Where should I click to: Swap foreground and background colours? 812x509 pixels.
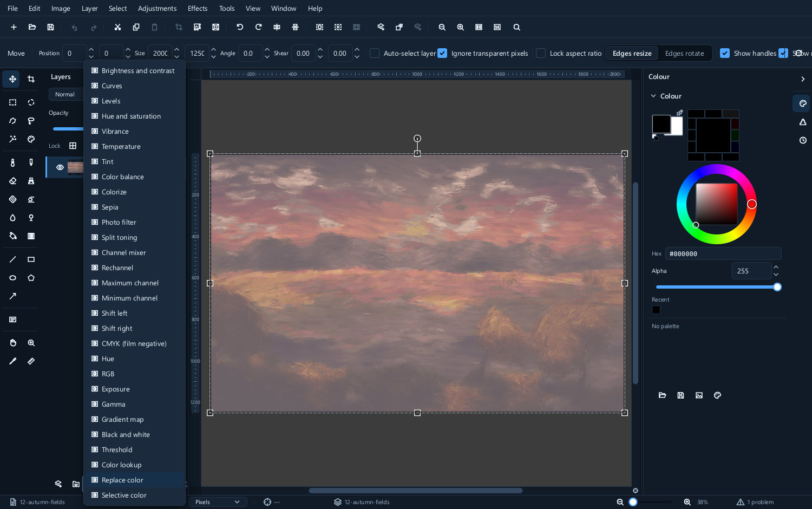coord(679,113)
